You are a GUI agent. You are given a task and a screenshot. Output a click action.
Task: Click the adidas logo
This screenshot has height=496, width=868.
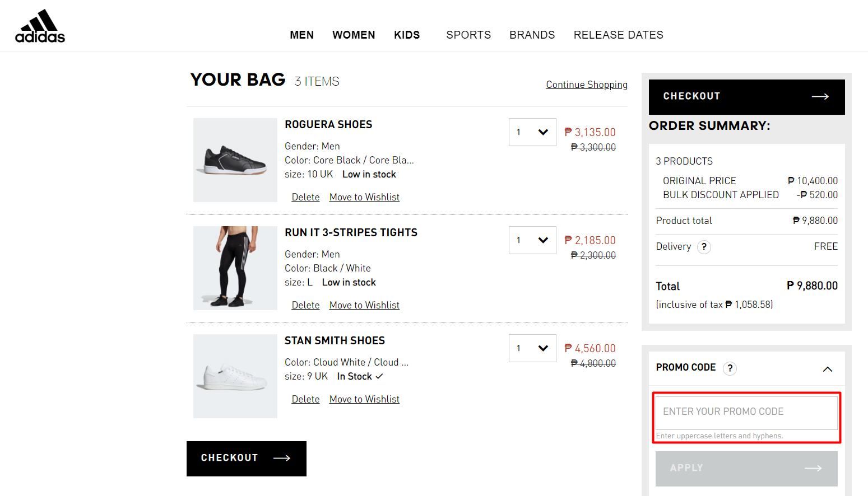[39, 25]
